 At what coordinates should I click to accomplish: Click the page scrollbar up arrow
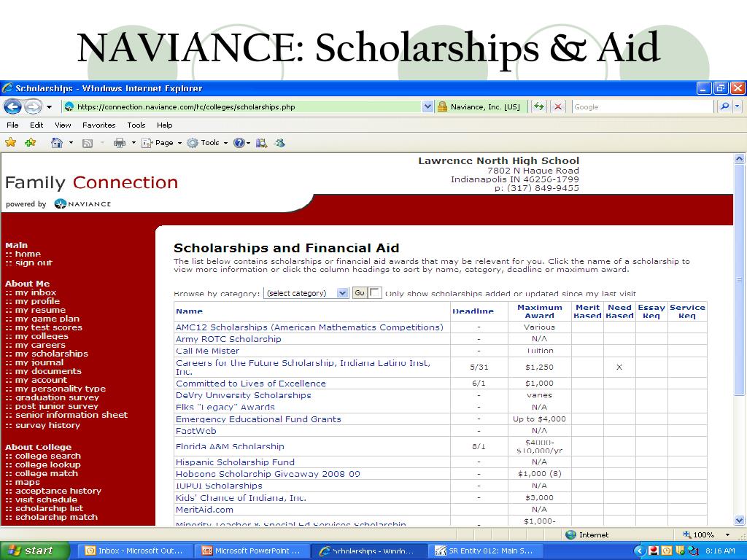(739, 158)
